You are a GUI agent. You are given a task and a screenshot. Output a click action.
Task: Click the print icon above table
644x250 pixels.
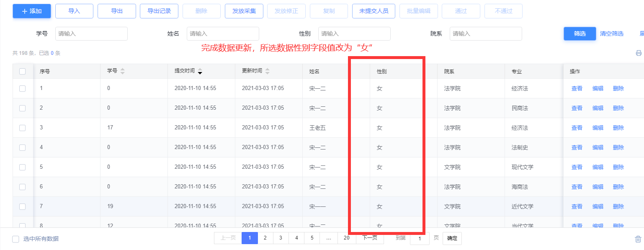639,53
